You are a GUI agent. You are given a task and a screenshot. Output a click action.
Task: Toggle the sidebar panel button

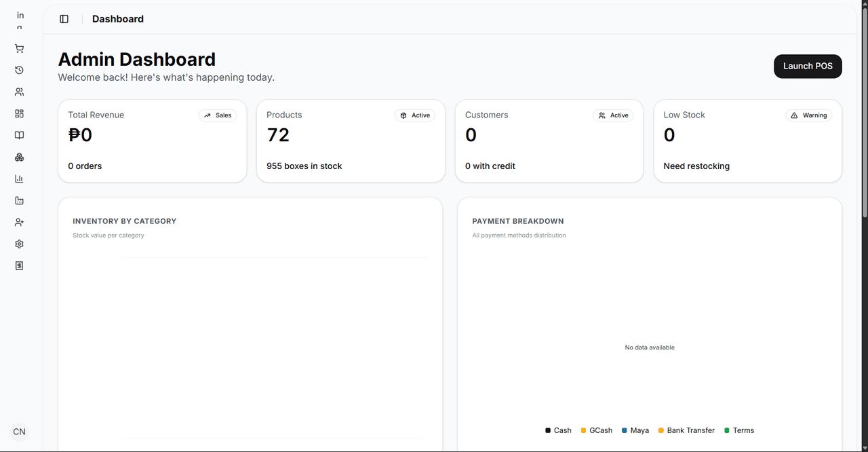[x=64, y=19]
